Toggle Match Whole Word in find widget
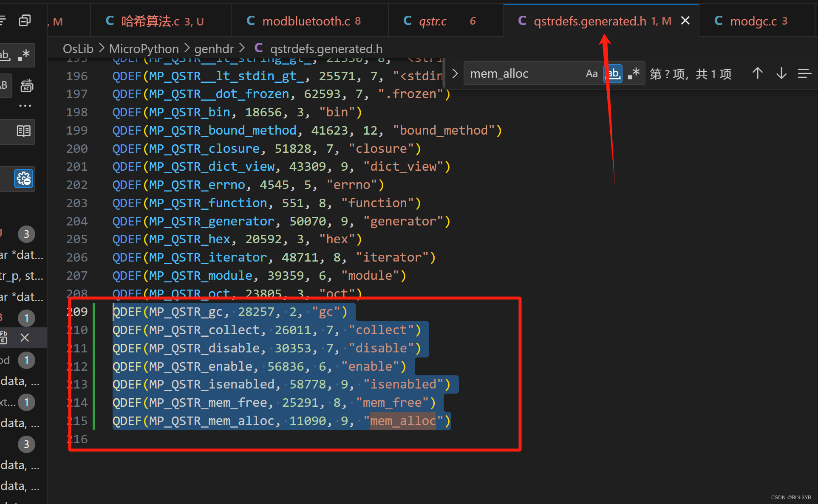Image resolution: width=818 pixels, height=504 pixels. click(613, 74)
